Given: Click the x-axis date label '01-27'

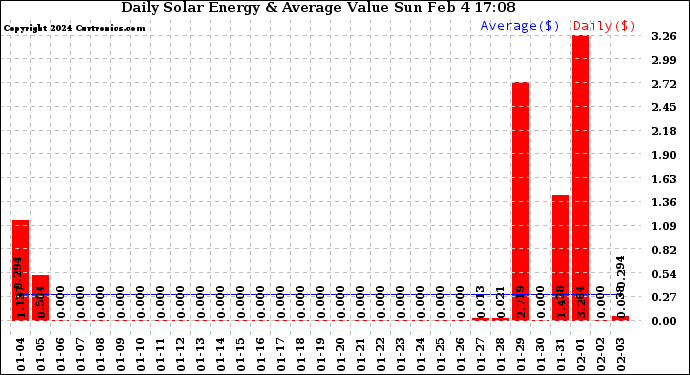Looking at the screenshot, I should [x=481, y=355].
